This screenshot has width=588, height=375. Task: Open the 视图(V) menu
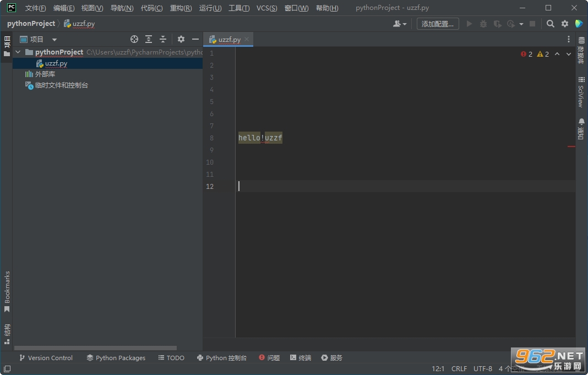point(92,8)
